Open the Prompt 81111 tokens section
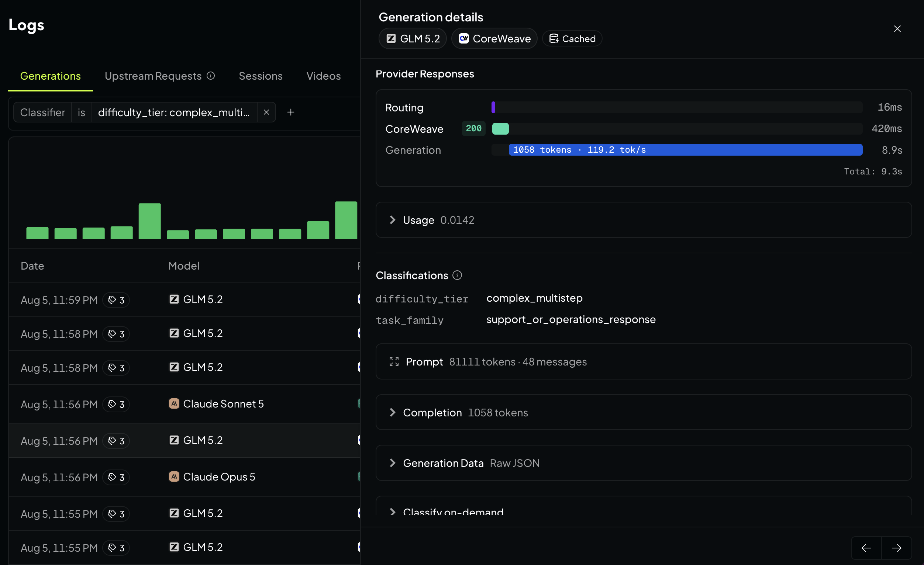Viewport: 924px width, 565px height. coord(644,361)
